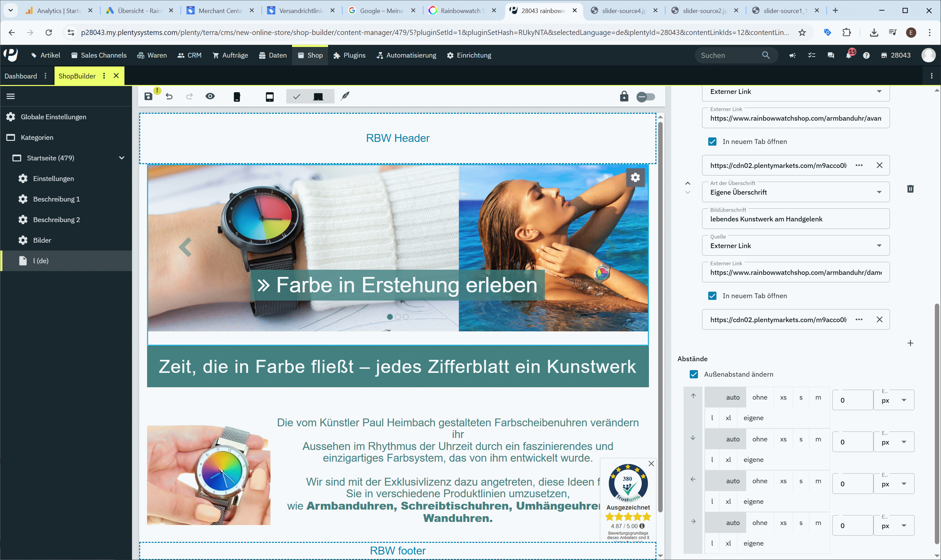Image resolution: width=941 pixels, height=560 pixels.
Task: Click the design brush icon in toolbar
Action: click(345, 97)
